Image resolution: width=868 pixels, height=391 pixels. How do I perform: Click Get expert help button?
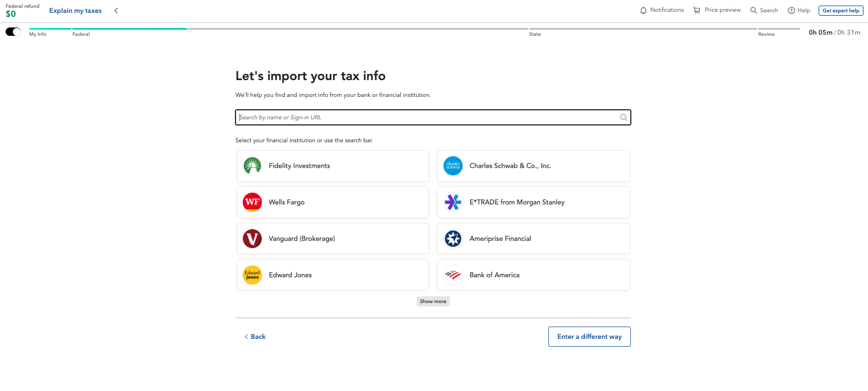click(x=841, y=11)
